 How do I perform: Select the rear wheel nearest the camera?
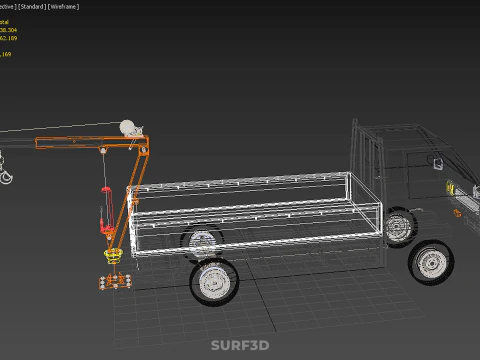tap(214, 282)
